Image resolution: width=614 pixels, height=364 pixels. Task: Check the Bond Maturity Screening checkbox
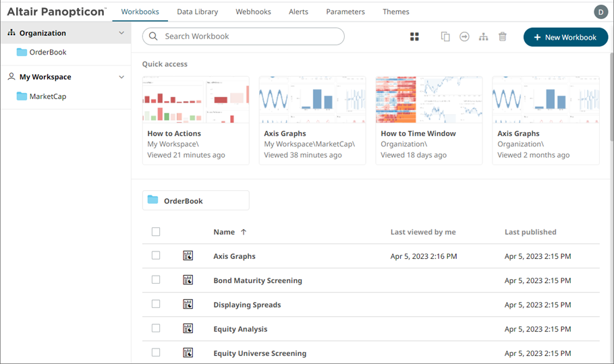(x=156, y=280)
